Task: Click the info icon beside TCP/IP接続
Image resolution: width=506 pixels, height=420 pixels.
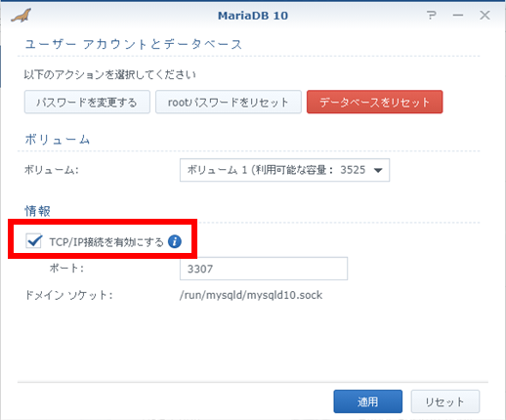Action: tap(175, 241)
